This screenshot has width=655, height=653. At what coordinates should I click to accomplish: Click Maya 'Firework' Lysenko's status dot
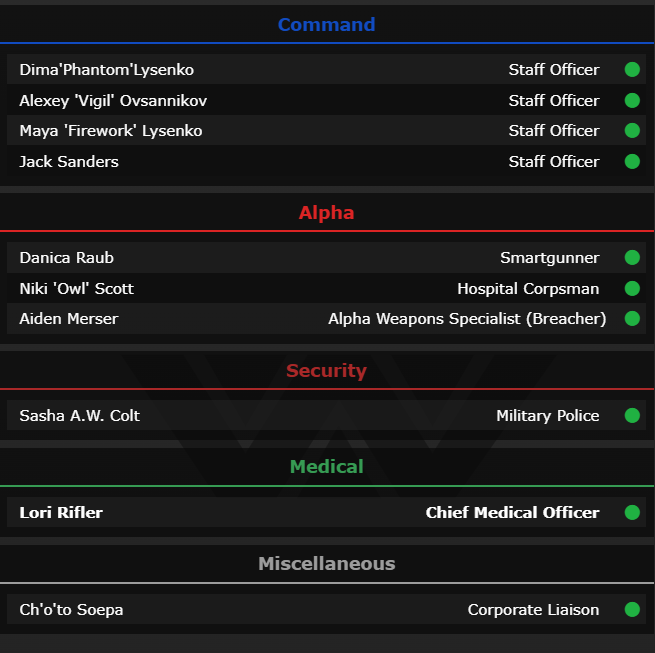[632, 131]
